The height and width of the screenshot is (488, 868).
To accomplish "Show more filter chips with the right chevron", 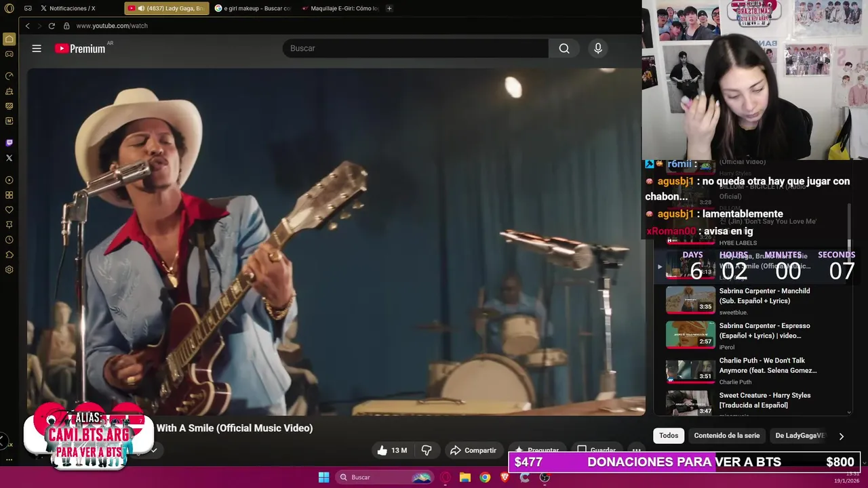I will click(841, 436).
